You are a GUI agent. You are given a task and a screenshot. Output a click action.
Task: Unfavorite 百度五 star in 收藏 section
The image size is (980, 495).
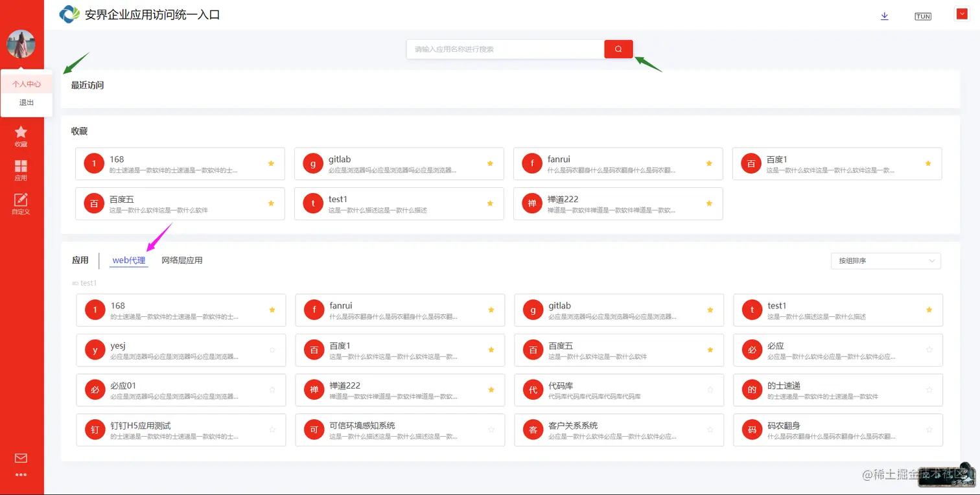tap(271, 203)
